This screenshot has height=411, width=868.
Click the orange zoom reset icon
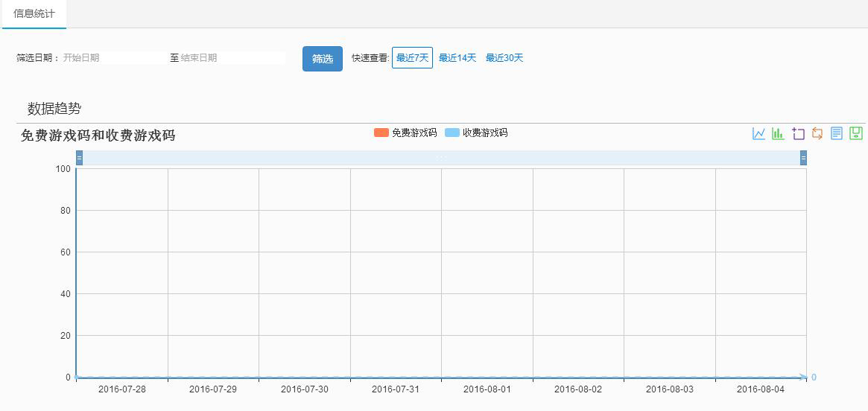pyautogui.click(x=817, y=134)
